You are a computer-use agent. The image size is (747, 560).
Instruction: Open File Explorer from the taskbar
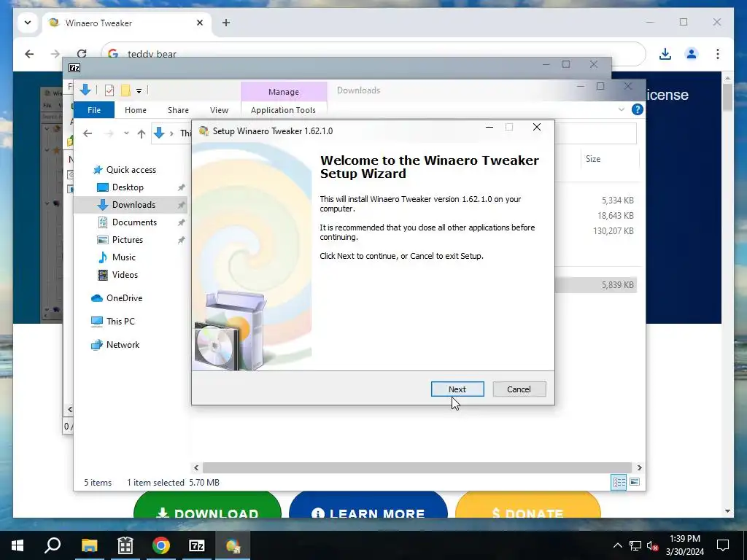click(x=89, y=545)
